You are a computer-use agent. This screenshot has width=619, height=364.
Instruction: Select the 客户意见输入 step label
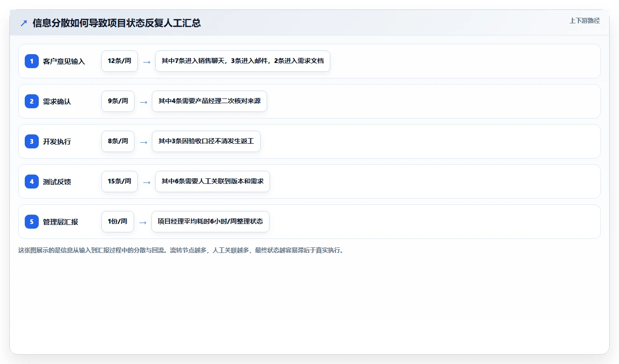pyautogui.click(x=64, y=61)
